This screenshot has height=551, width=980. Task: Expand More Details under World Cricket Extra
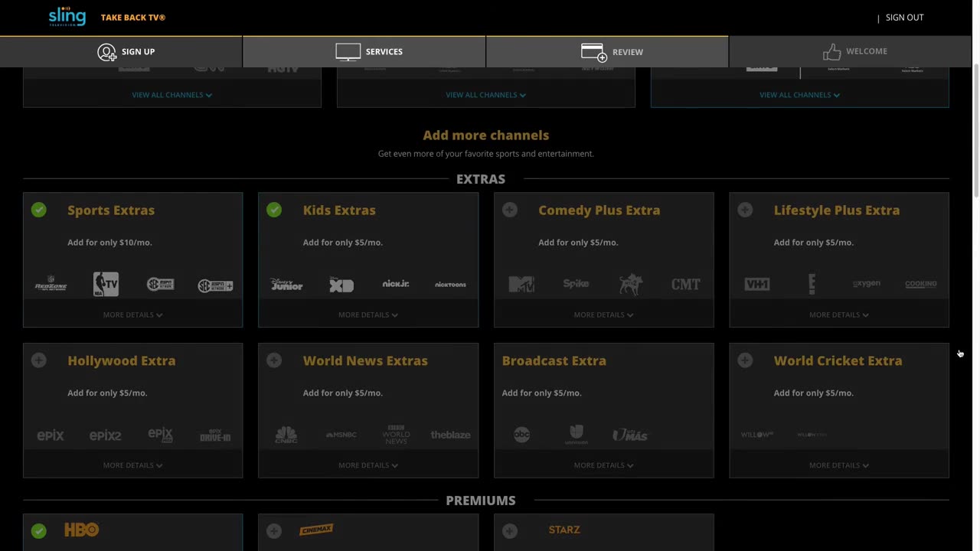[839, 465]
